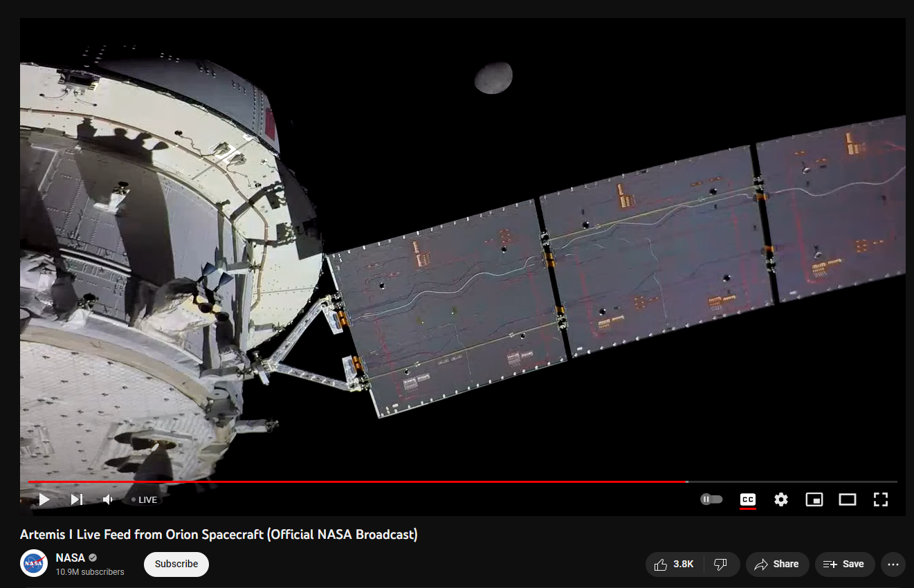Toggle the autoplay switch
914x588 pixels.
[x=711, y=499]
